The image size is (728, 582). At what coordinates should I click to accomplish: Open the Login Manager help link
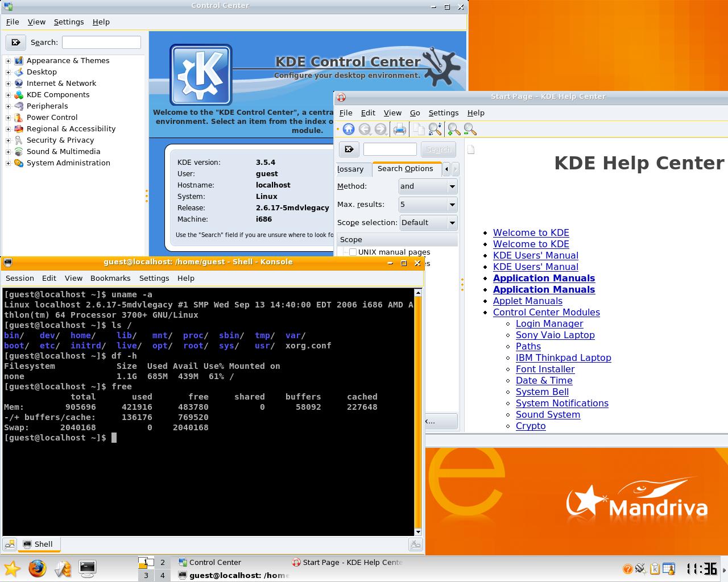tap(549, 323)
